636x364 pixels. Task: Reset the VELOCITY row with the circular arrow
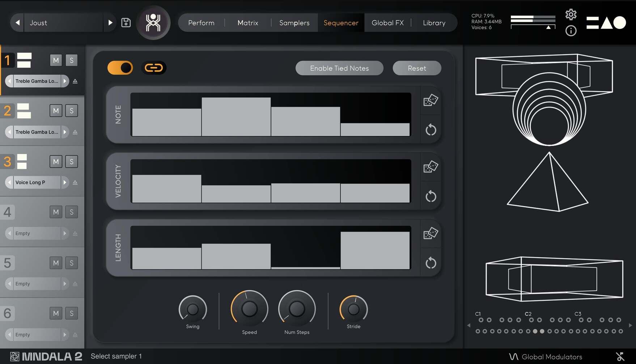click(430, 196)
